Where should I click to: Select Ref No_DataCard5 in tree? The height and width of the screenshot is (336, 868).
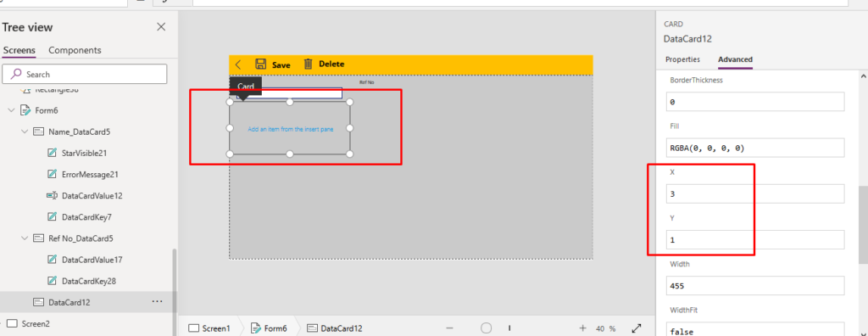[81, 238]
